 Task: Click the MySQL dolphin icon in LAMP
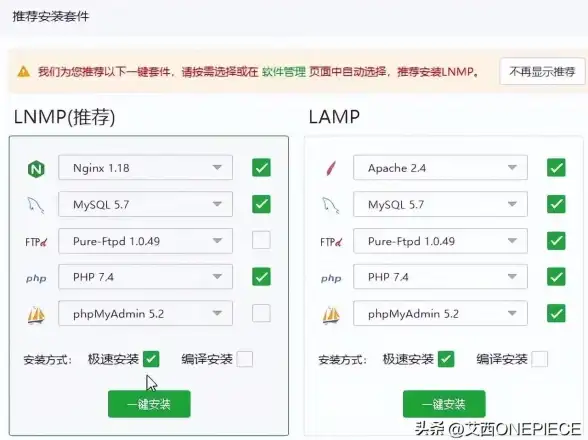point(331,205)
